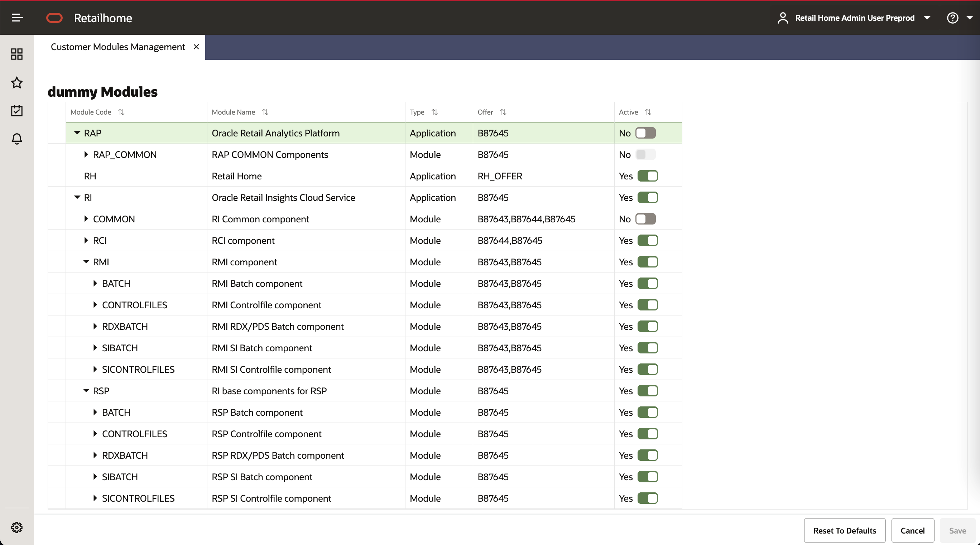The height and width of the screenshot is (545, 980).
Task: Open notifications bell sidebar icon
Action: (17, 139)
